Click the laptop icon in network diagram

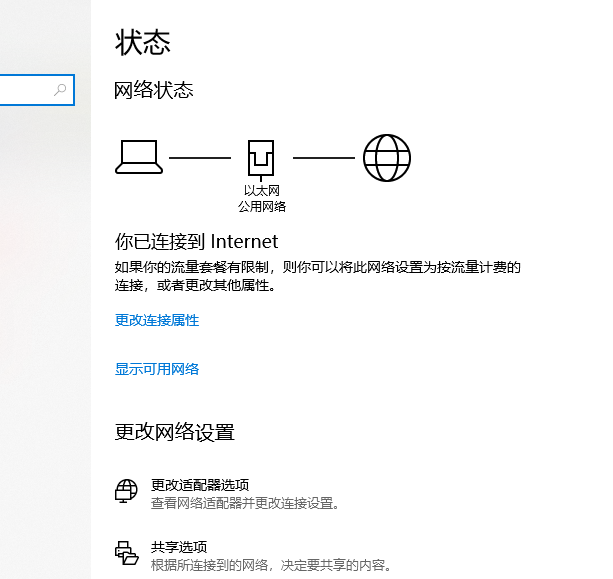coord(138,157)
